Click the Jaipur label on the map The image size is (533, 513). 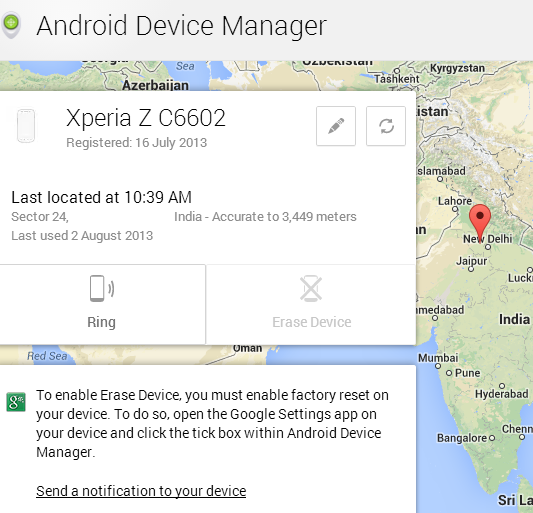471,261
